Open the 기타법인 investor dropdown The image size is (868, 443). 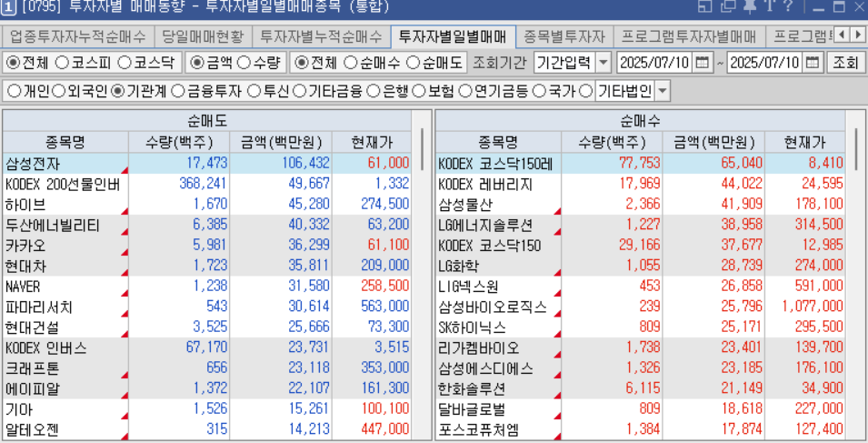pos(662,91)
